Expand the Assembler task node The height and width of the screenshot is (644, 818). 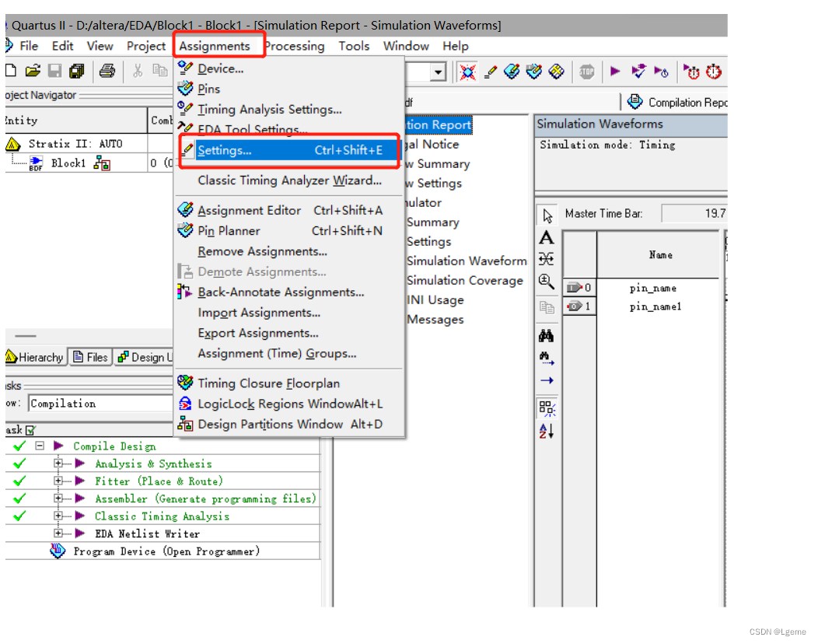click(58, 498)
